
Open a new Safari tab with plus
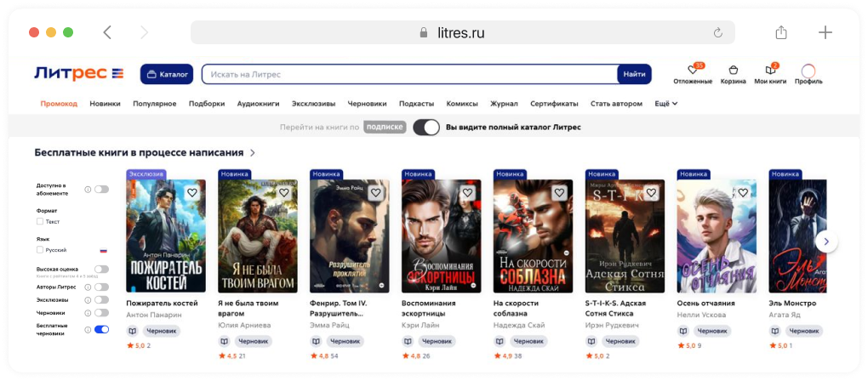(825, 32)
